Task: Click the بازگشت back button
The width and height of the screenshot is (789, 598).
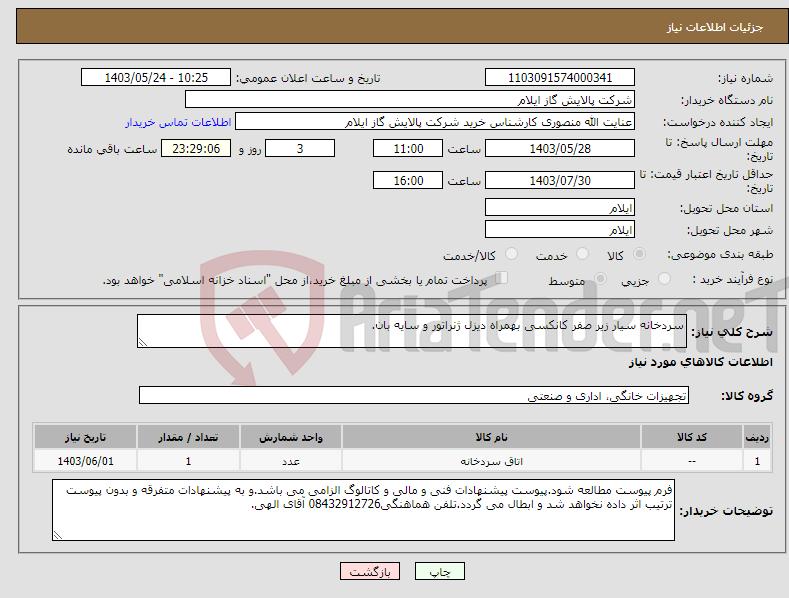Action: click(370, 571)
